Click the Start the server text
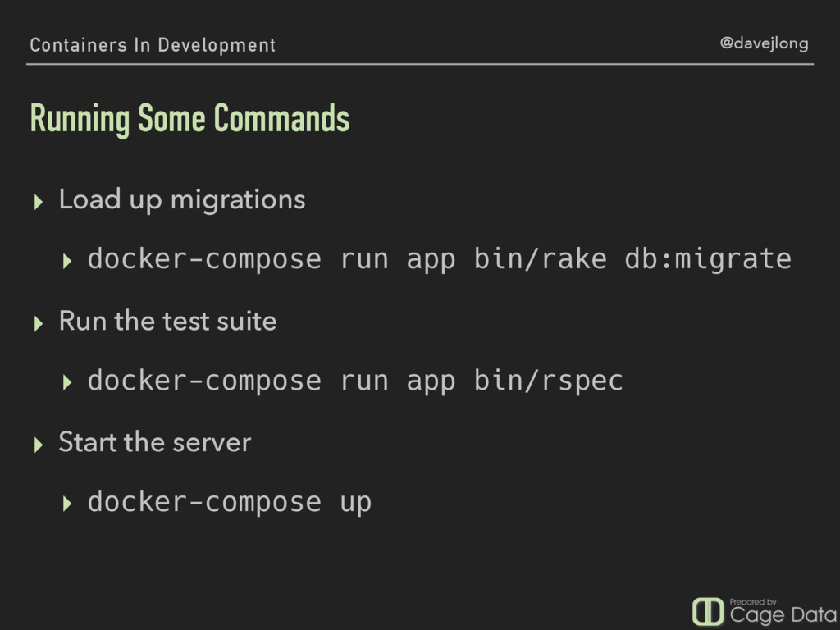 pos(155,442)
